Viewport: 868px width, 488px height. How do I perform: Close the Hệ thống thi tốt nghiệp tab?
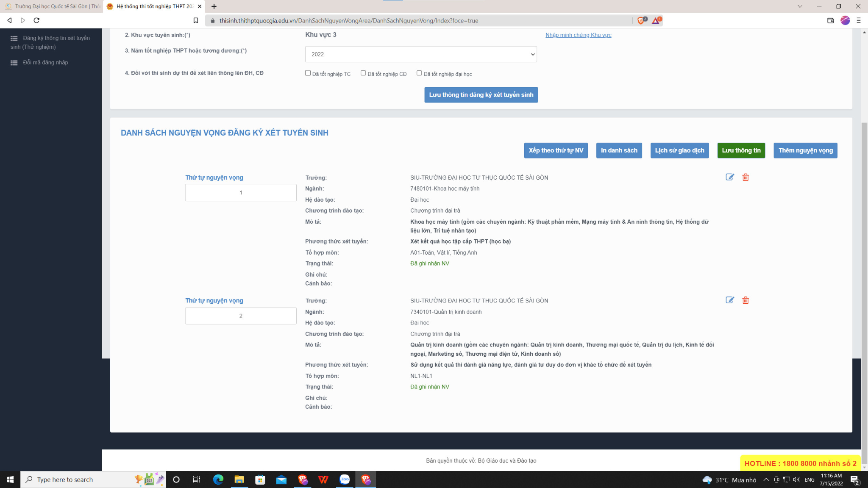tap(200, 6)
